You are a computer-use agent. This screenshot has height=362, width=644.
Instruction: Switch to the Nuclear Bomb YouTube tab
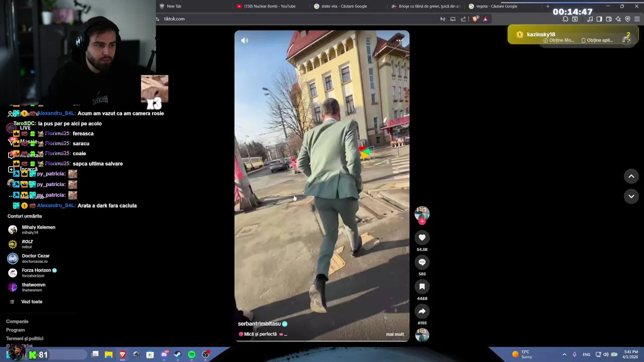click(271, 6)
